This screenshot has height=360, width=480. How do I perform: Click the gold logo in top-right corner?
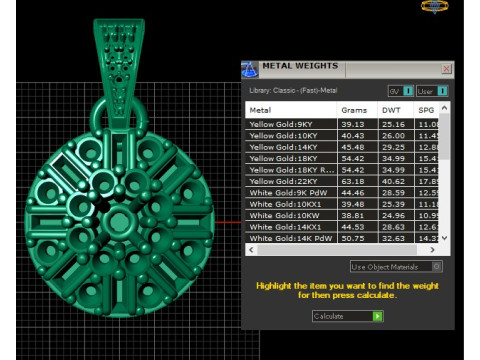pos(435,6)
